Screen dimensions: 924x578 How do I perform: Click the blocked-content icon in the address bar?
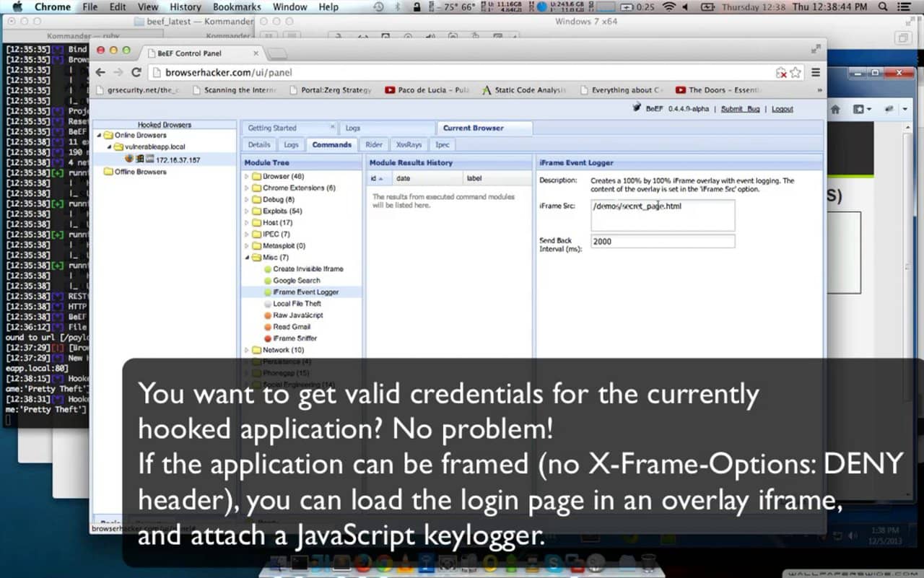[781, 73]
